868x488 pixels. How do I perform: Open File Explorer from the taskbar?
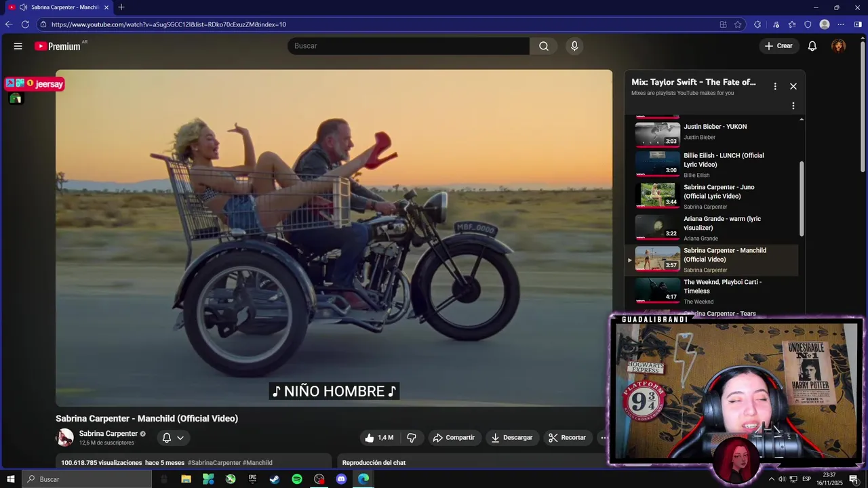(x=186, y=479)
